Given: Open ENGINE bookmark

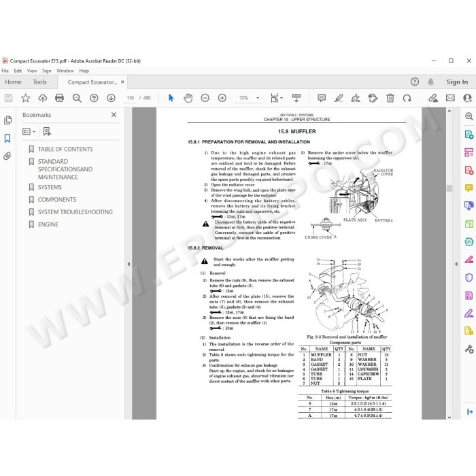Looking at the screenshot, I should pos(48,224).
